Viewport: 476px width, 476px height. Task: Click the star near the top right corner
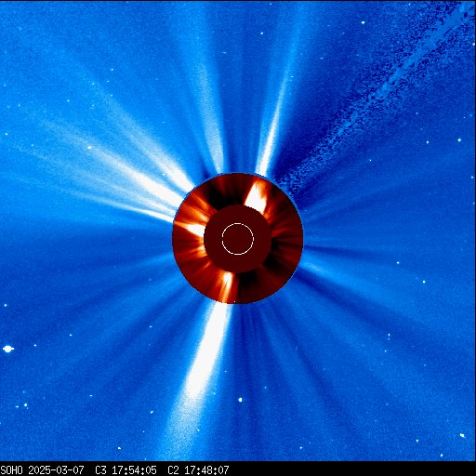pos(363,22)
